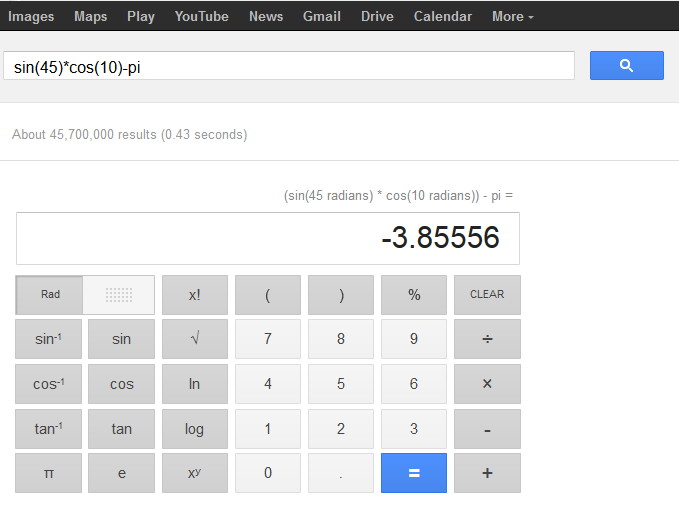This screenshot has height=509, width=679.
Task: Click the calculator result display -3.85556
Action: pos(268,238)
